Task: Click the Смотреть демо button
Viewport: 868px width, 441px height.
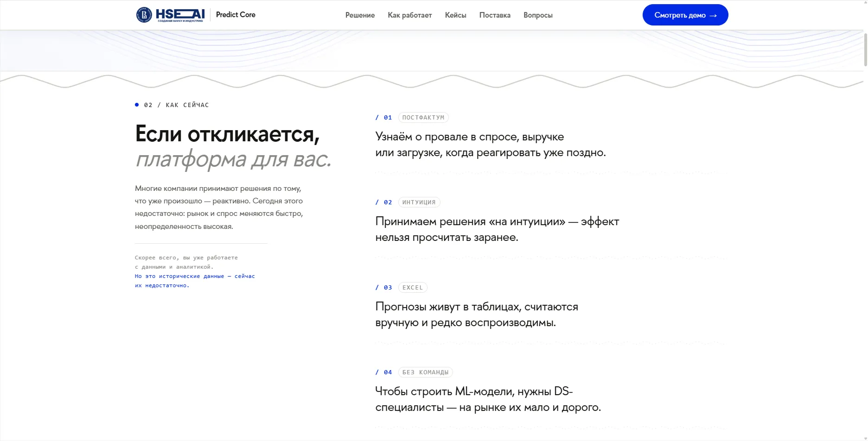Action: 685,15
